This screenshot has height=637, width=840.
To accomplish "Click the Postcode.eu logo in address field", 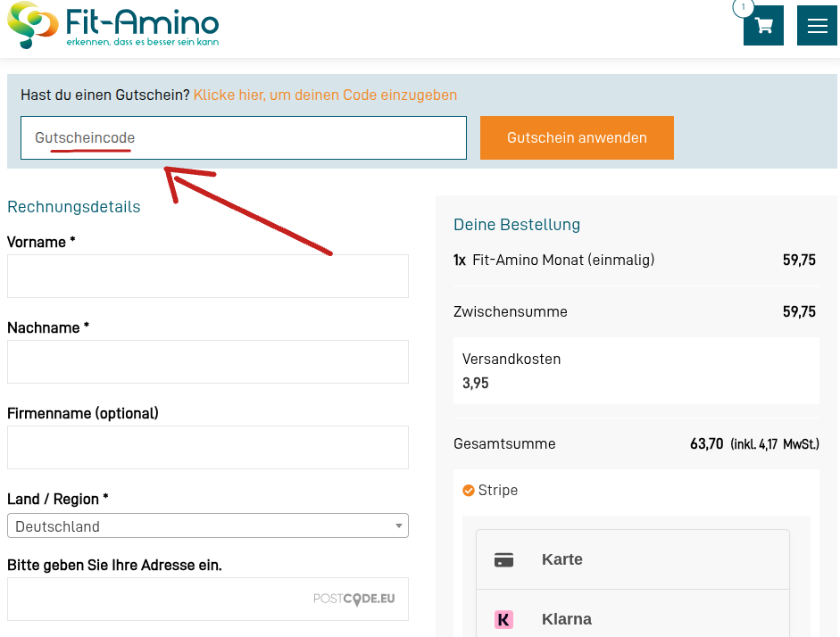I will coord(354,599).
